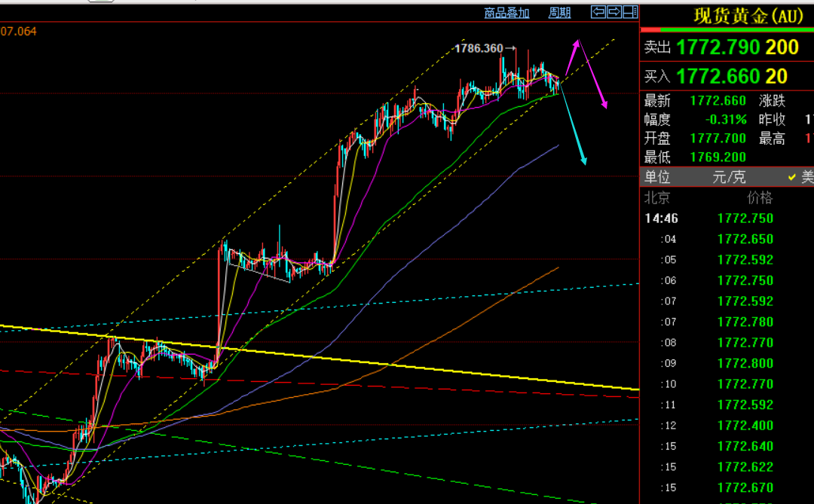Viewport: 814px width, 504px height.
Task: Click the 现货黄金(AU) title
Action: point(748,16)
